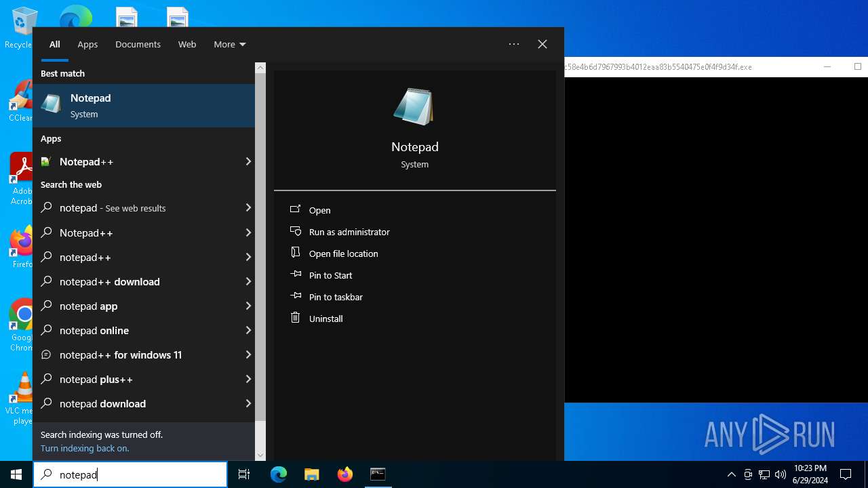Switch to the Documents tab

point(138,44)
